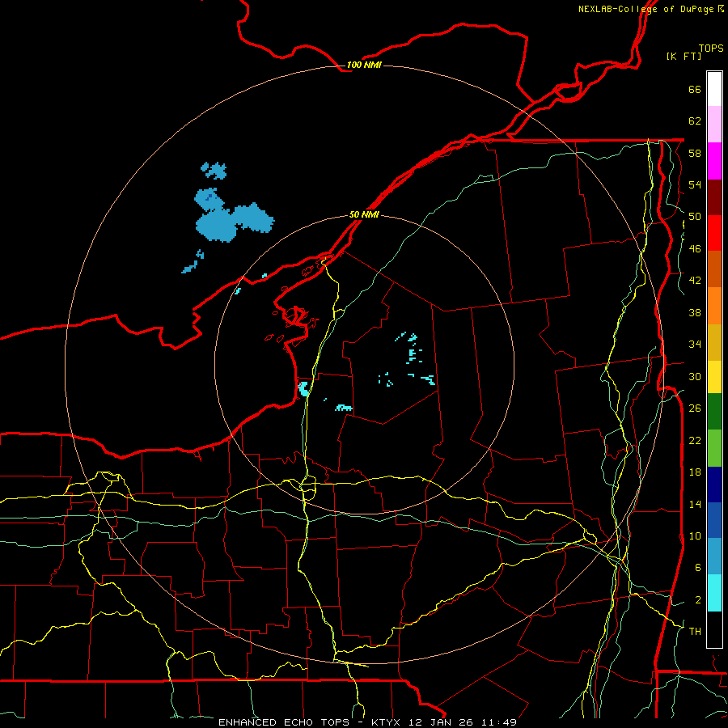Click the dark green legend swatch
The image size is (728, 728).
click(714, 412)
